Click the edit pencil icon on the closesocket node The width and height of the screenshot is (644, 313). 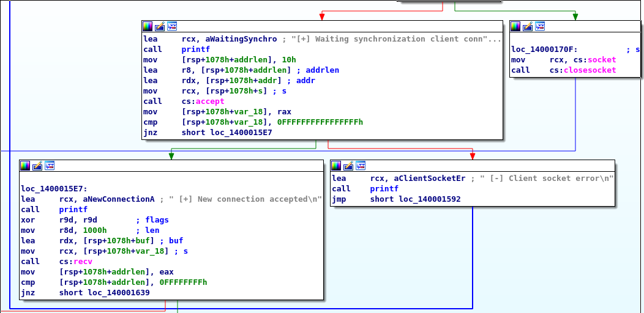click(528, 26)
